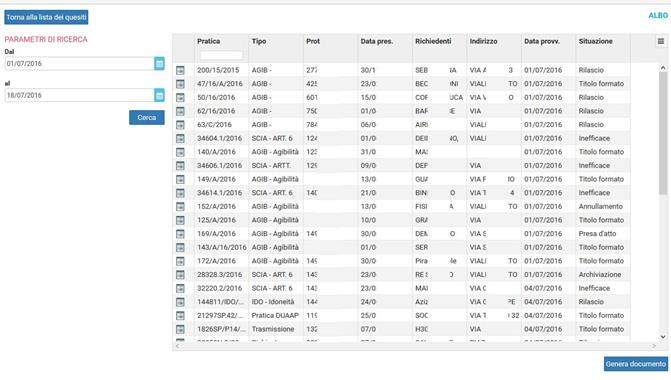Open the detail icon for pratica 34604.1/2016
The image size is (671, 380).
point(180,138)
